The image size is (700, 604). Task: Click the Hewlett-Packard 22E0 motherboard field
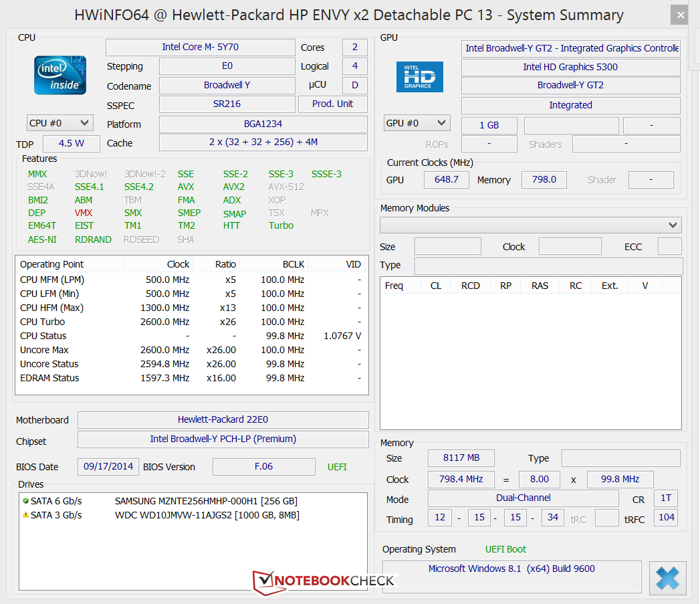223,419
